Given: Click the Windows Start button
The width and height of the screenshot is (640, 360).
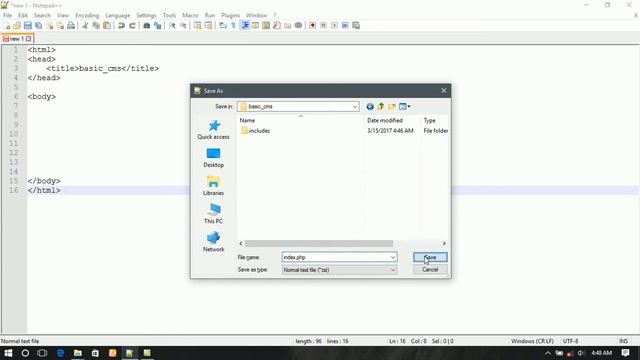Looking at the screenshot, I should [8, 353].
